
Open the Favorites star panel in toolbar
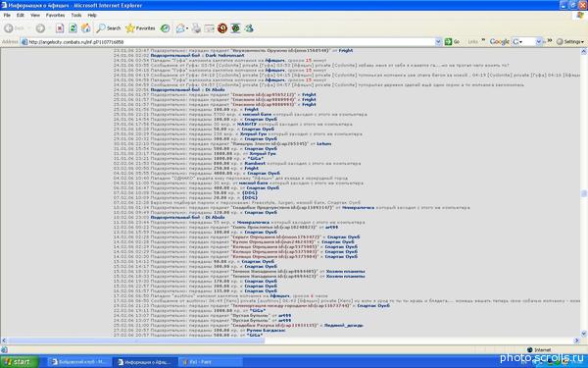tap(140, 28)
